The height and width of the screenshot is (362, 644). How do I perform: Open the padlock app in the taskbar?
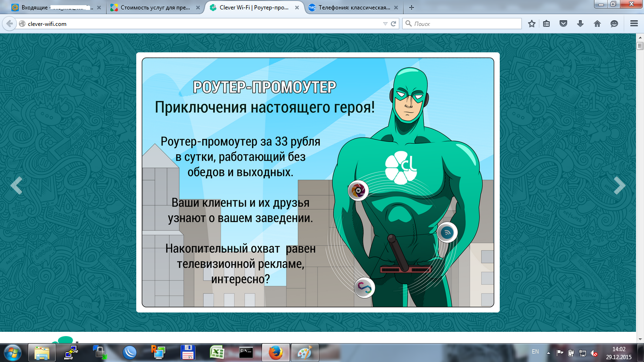pos(100,353)
